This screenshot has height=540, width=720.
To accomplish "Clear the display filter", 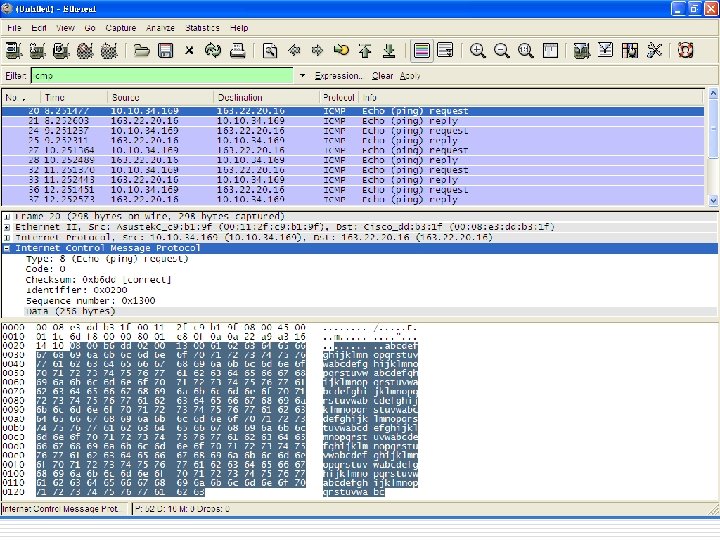I will click(382, 76).
